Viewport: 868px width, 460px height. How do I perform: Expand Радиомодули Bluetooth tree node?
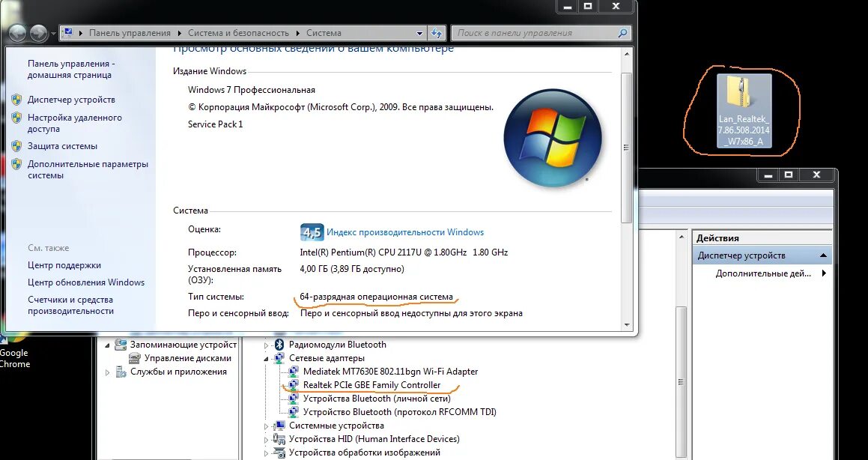coord(267,345)
